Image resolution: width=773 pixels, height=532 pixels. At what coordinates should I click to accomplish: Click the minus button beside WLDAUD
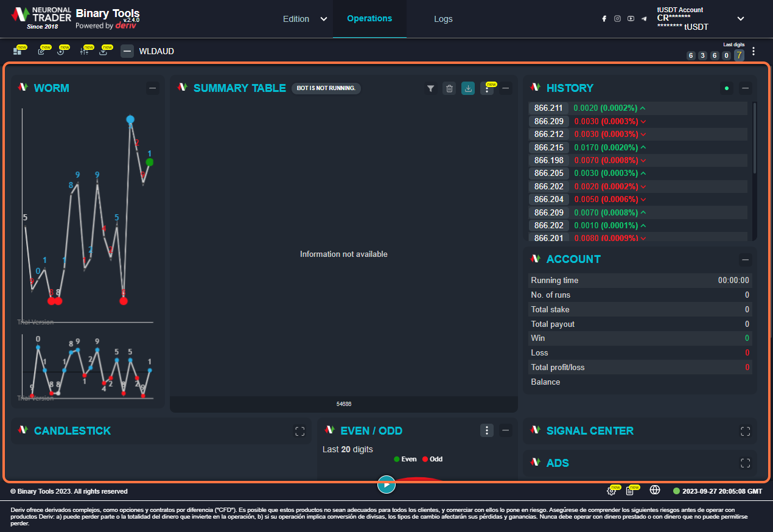click(x=127, y=51)
